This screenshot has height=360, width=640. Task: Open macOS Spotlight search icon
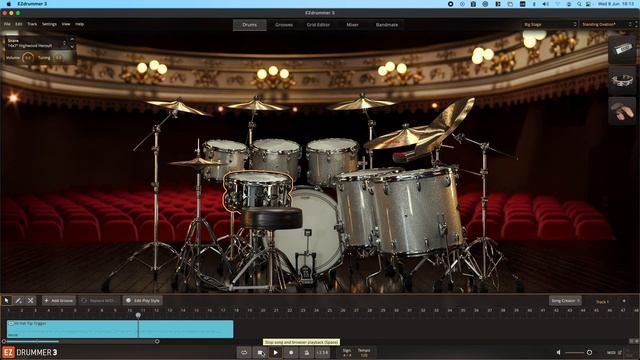click(579, 4)
